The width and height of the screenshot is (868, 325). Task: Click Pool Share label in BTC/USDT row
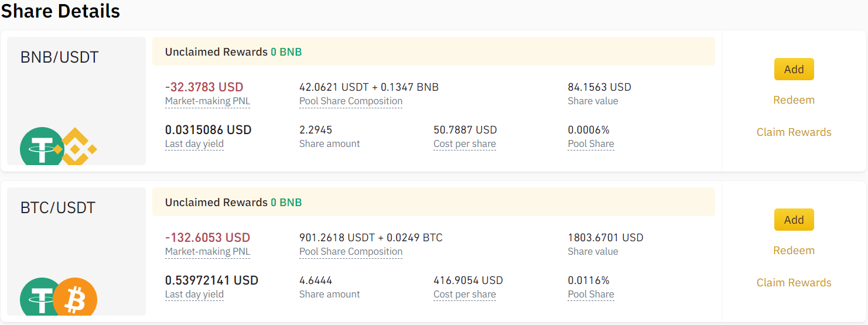tap(591, 295)
